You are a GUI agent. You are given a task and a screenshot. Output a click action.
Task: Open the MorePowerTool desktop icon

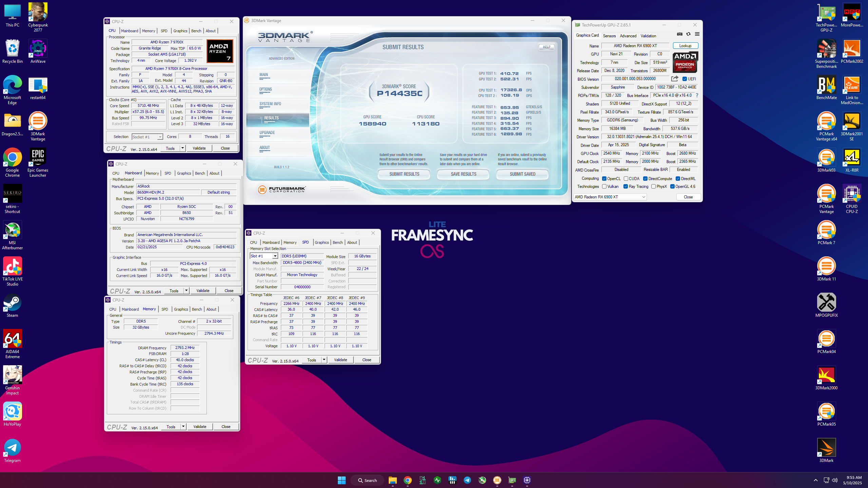click(x=851, y=15)
